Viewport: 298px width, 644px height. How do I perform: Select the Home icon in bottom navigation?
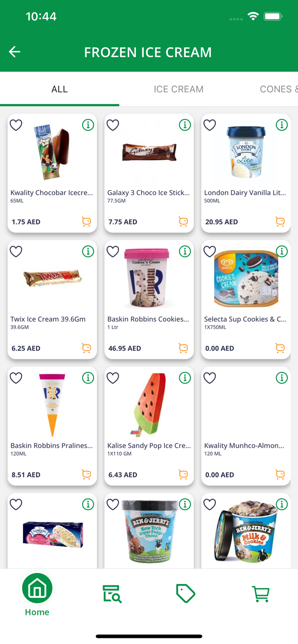tap(37, 588)
